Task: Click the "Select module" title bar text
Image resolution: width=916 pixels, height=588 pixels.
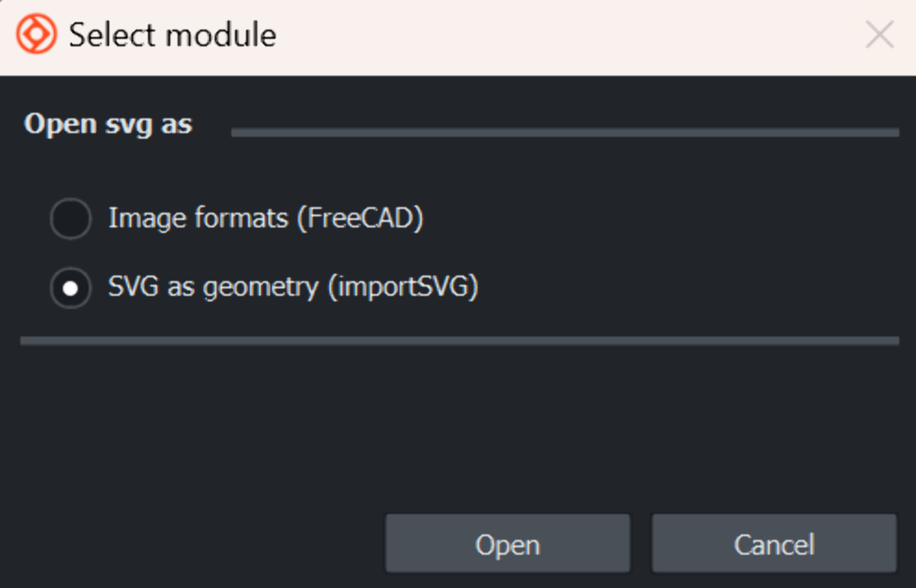Action: (x=172, y=35)
